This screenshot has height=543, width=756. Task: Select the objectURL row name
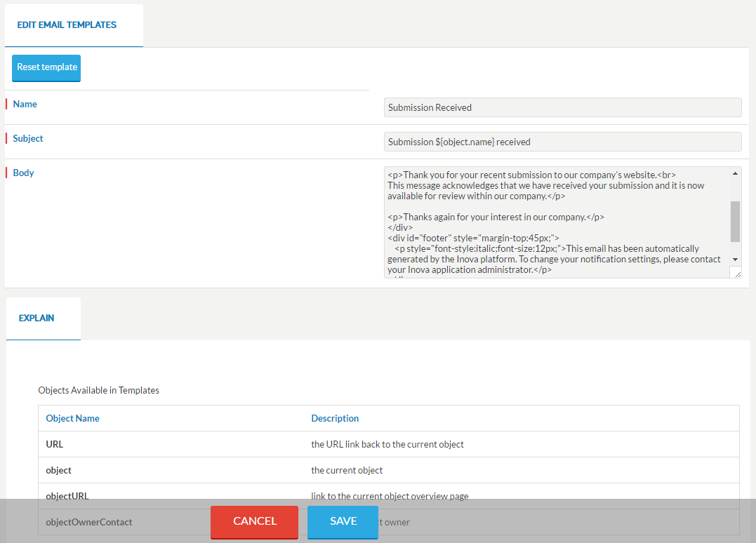pyautogui.click(x=67, y=496)
